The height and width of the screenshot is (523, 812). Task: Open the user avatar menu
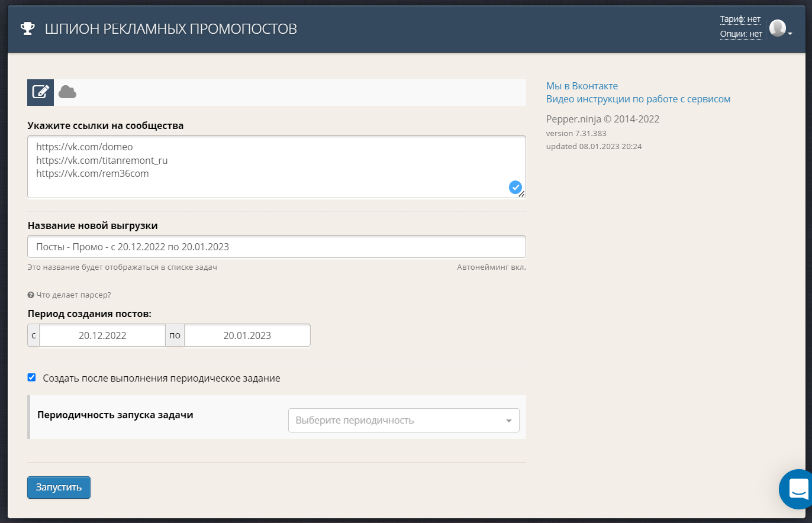(781, 28)
